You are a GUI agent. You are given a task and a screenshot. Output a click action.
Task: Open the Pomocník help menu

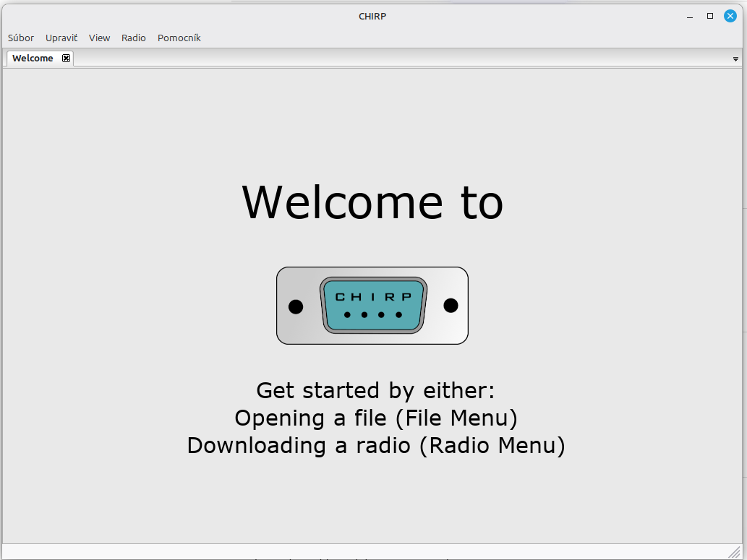179,38
